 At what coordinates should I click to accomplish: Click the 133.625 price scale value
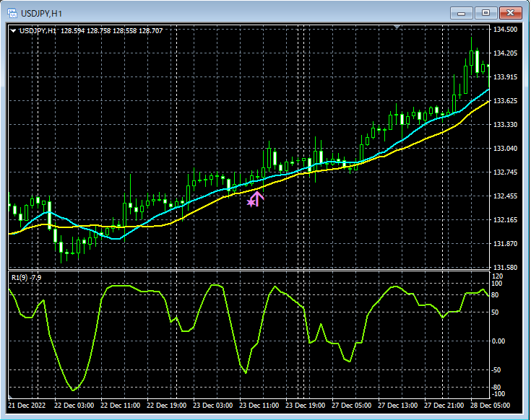pos(505,101)
